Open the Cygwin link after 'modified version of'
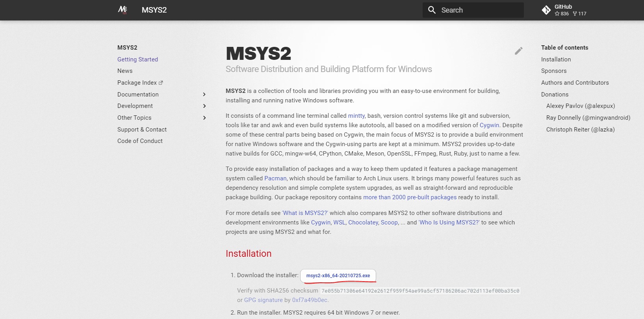The image size is (644, 319). tap(489, 125)
